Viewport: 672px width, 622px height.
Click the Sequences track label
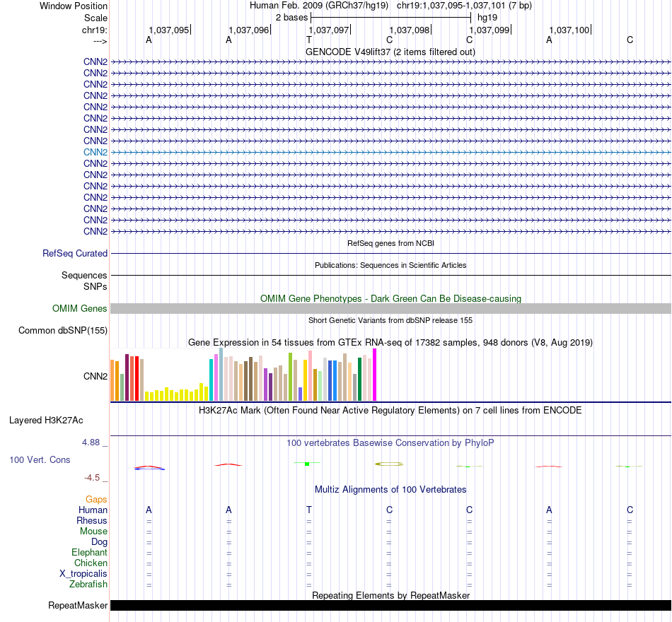click(x=84, y=275)
